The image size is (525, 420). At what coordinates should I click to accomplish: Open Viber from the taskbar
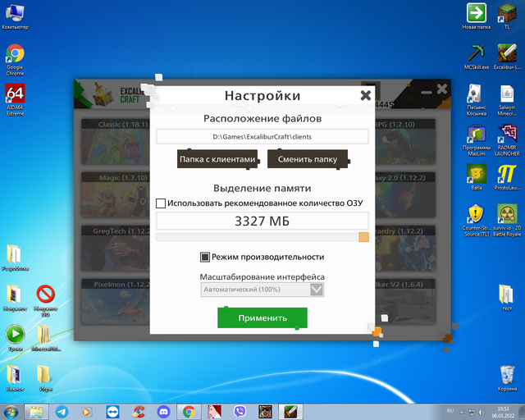click(x=240, y=412)
